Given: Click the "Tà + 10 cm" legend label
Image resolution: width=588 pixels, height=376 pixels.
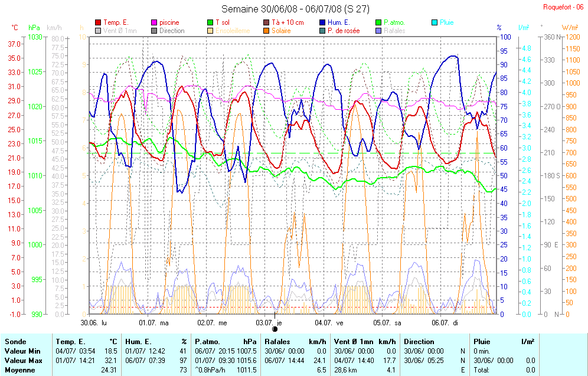Looking at the screenshot, I should tap(288, 22).
